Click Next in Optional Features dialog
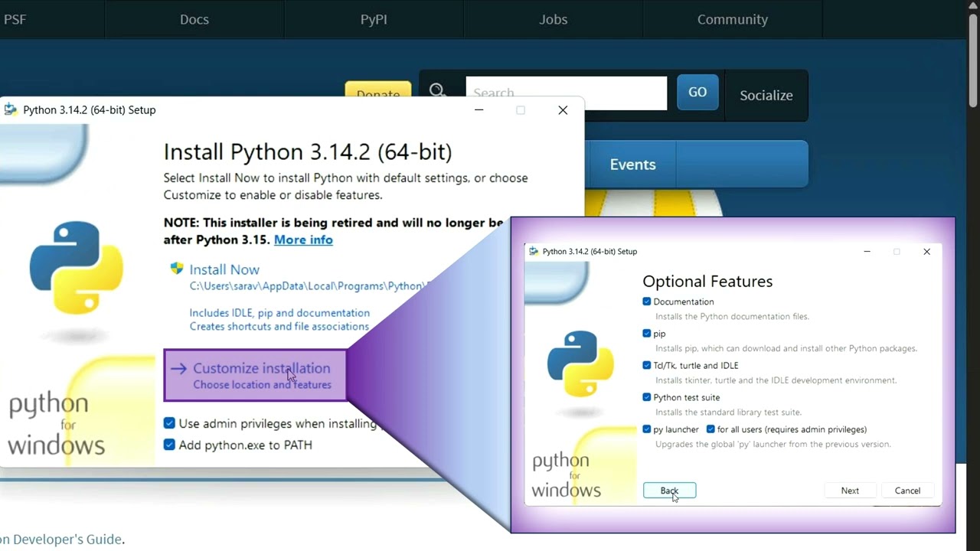Image resolution: width=980 pixels, height=551 pixels. coord(850,491)
